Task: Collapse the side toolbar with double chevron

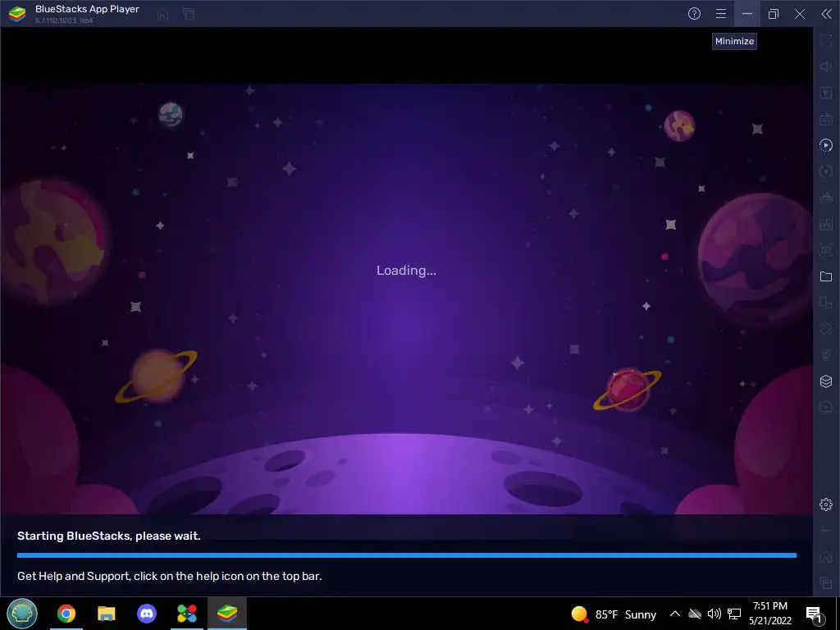Action: [x=826, y=14]
